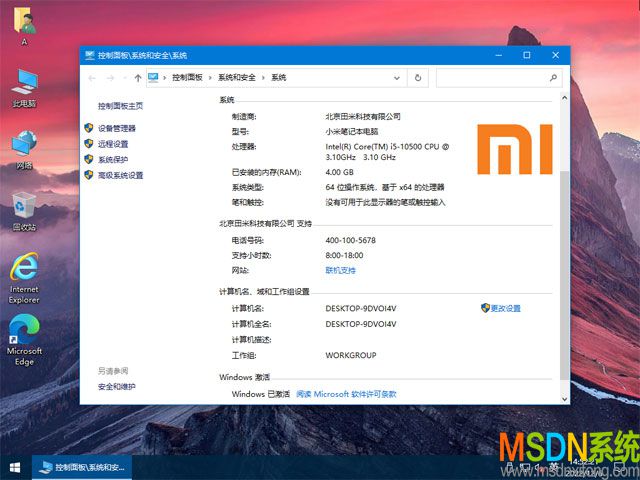This screenshot has width=640, height=480.
Task: Expand the chevron before 控制面板 breadcrumb
Action: point(164,78)
